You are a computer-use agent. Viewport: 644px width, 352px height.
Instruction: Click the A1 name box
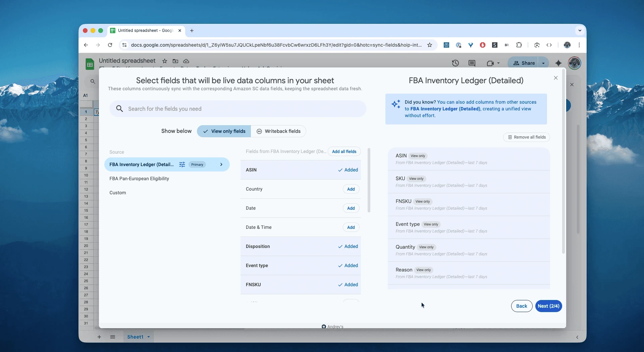pos(86,96)
